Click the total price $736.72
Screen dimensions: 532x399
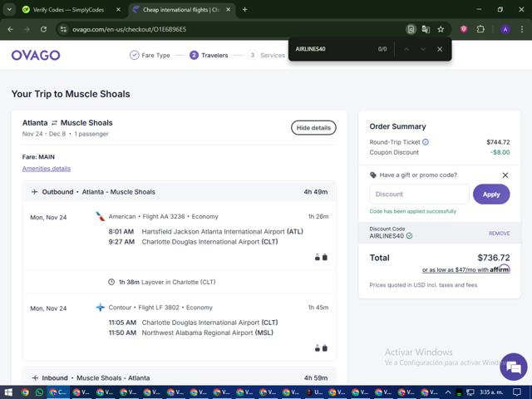pos(494,258)
